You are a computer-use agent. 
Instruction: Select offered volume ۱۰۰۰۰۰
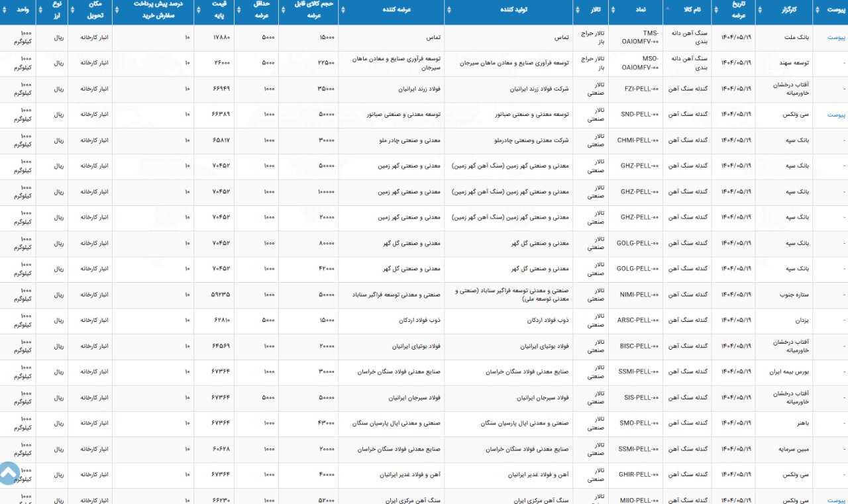tap(325, 191)
